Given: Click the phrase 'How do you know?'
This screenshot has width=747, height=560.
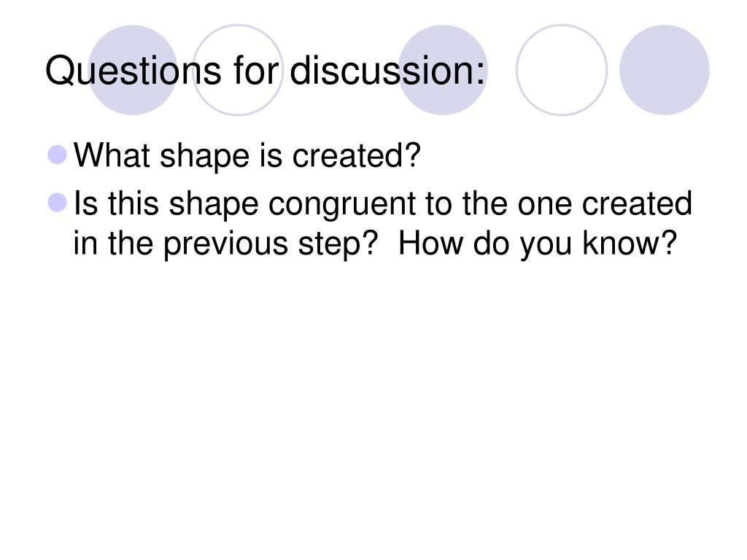Looking at the screenshot, I should click(538, 244).
